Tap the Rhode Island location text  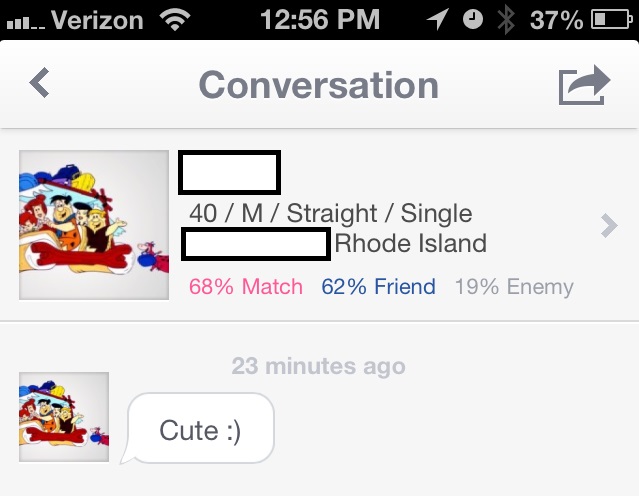pyautogui.click(x=410, y=243)
